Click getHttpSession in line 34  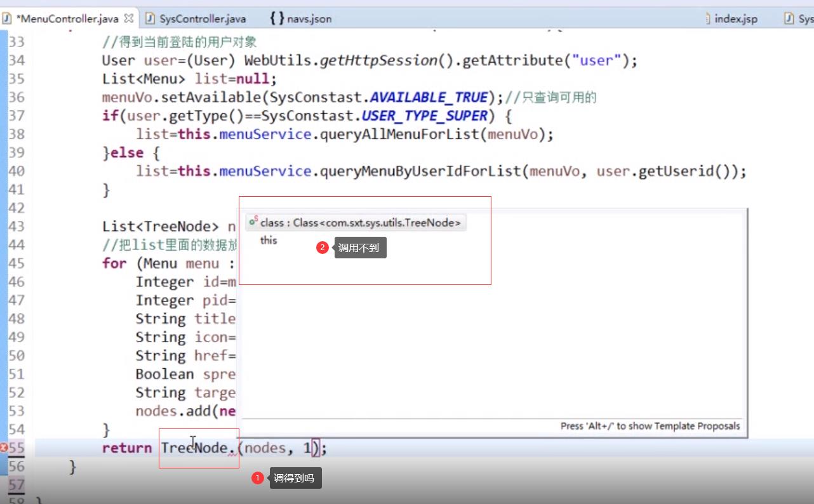click(x=378, y=61)
